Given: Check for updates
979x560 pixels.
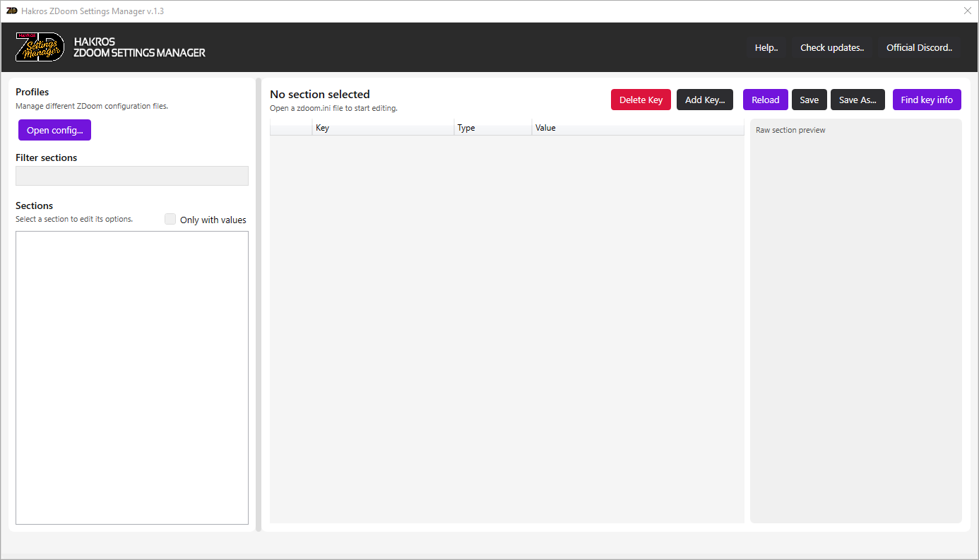Looking at the screenshot, I should [x=832, y=48].
